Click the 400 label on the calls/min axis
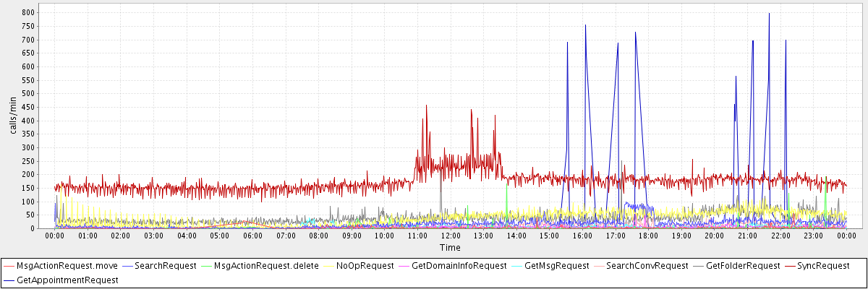Screen dimensions: 868x289 29,121
